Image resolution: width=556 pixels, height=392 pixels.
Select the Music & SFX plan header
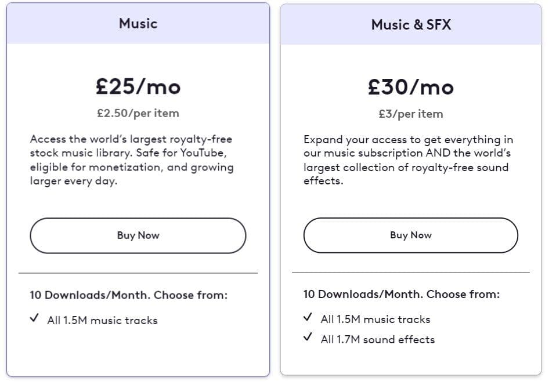(x=411, y=24)
